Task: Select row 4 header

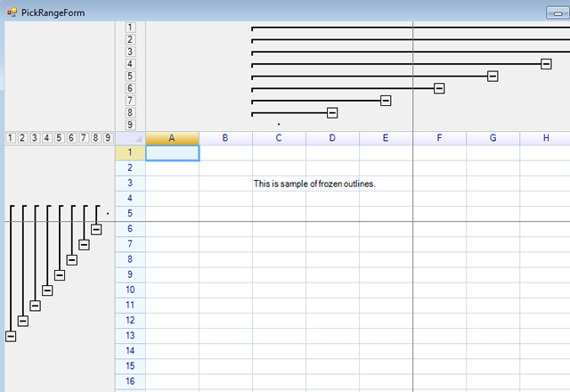Action: (131, 199)
